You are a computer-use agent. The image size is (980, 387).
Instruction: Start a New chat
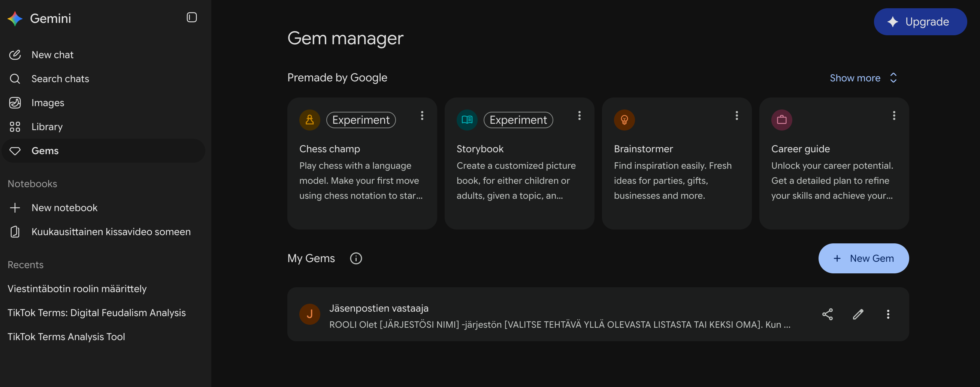tap(103, 55)
